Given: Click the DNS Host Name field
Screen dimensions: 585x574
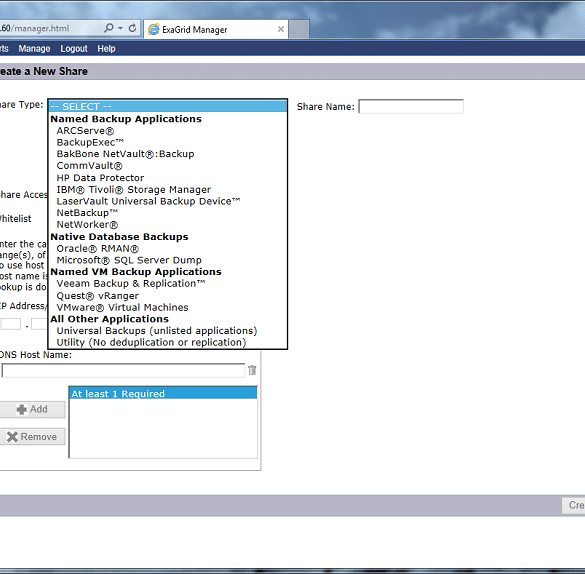Looking at the screenshot, I should pos(123,370).
